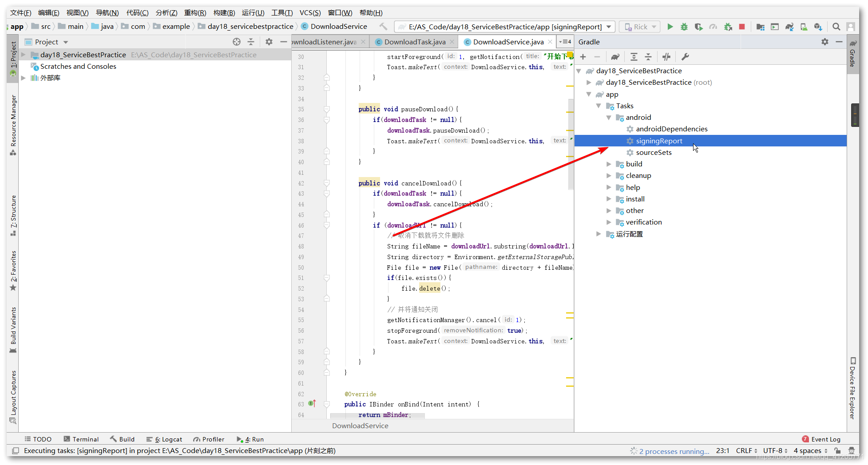The image size is (868, 465).
Task: Collapse the Tasks node in Gradle tree
Action: coord(598,106)
